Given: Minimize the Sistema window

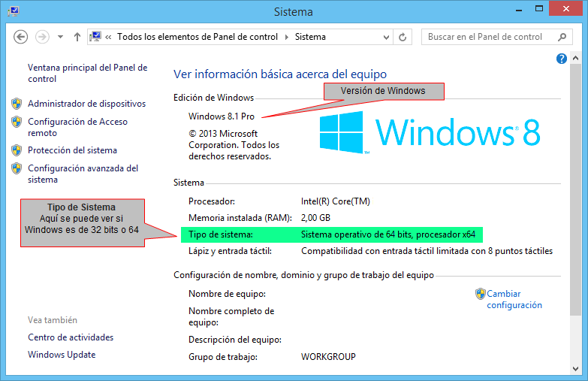Looking at the screenshot, I should [519, 9].
